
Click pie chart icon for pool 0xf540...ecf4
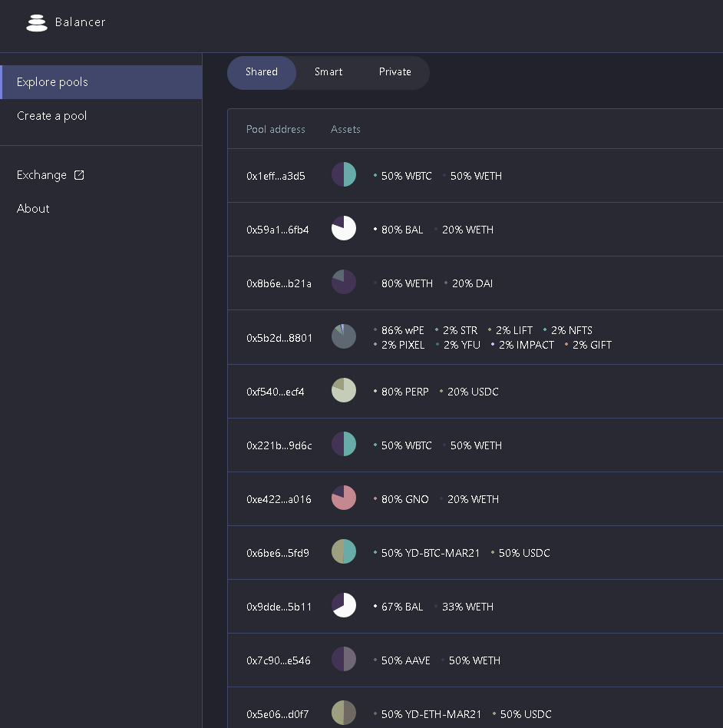(344, 390)
